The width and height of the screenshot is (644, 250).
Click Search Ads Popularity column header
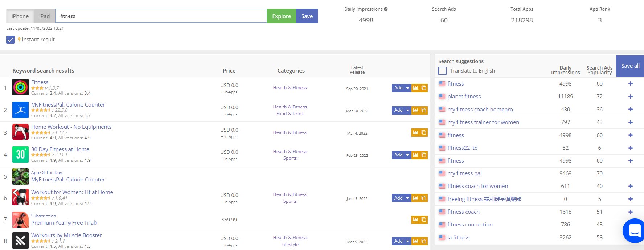point(599,70)
